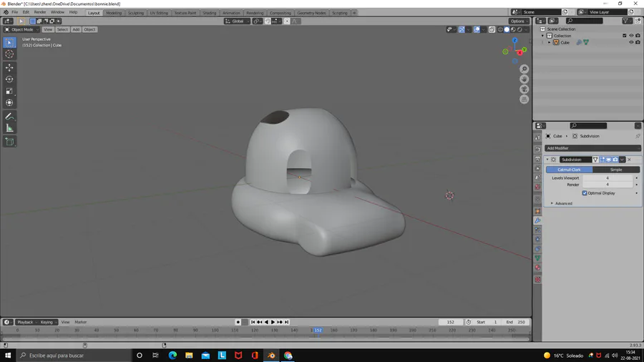Activate the Transform tool
This screenshot has width=644, height=362.
pos(9,103)
